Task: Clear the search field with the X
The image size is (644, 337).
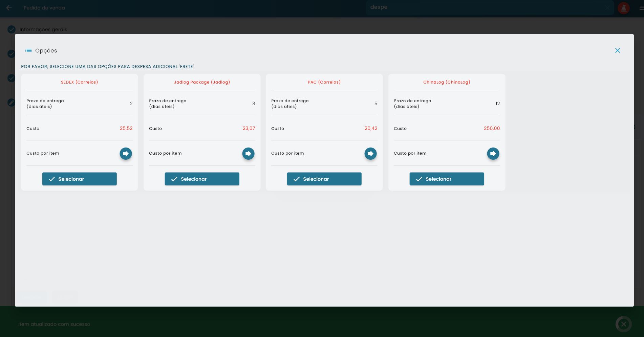Action: tap(607, 8)
